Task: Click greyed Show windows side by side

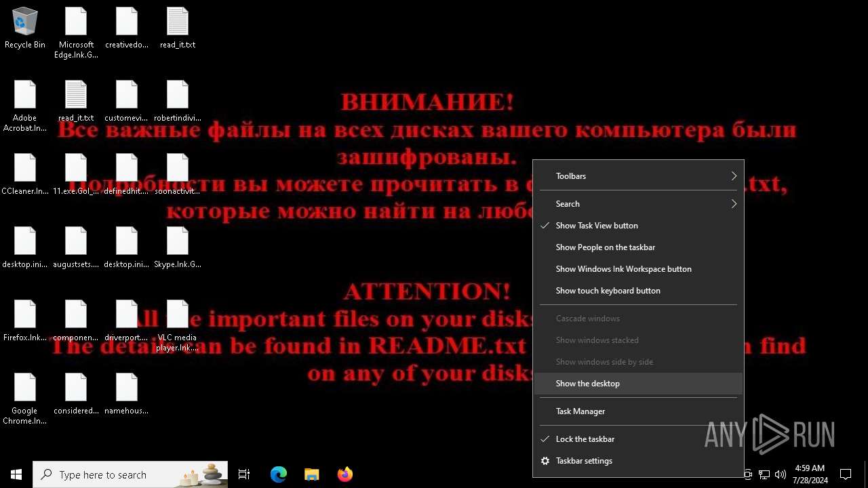Action: tap(638, 362)
